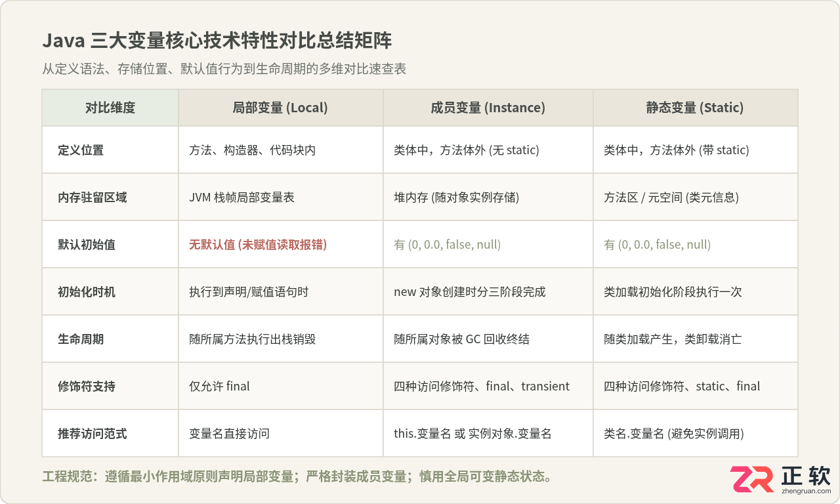Click the 成员变量 (Instance) column header
The image size is (840, 504).
click(488, 108)
